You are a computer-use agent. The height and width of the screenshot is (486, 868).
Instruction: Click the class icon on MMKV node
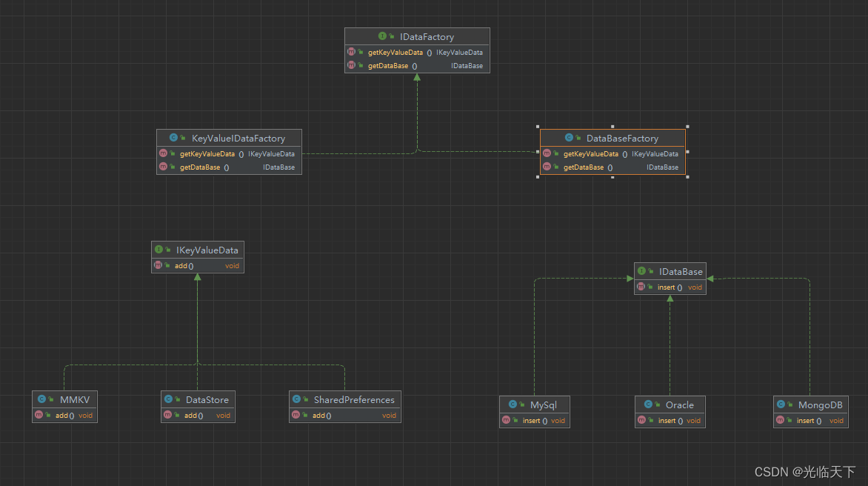click(41, 399)
